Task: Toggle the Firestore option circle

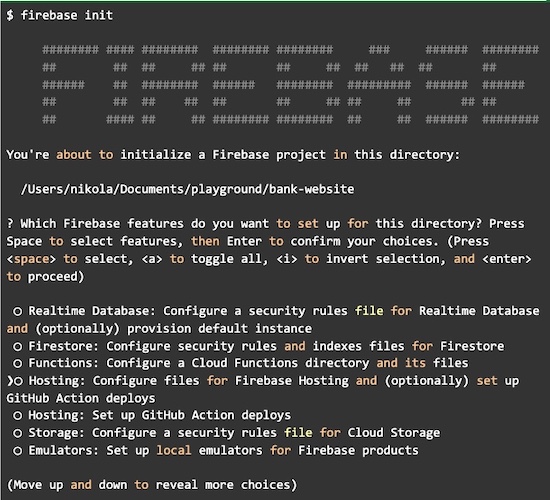Action: tap(18, 347)
